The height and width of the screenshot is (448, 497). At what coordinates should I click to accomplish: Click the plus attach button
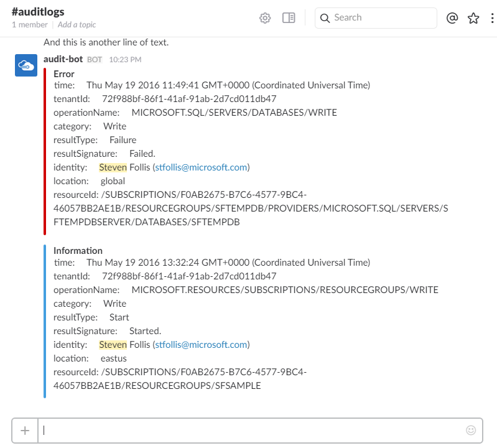pyautogui.click(x=25, y=430)
